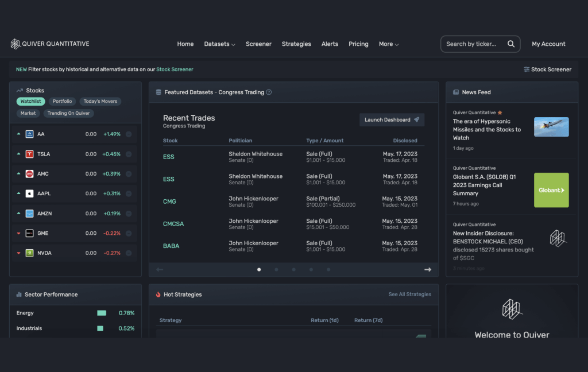Follow the Stock Screener link in the banner
The height and width of the screenshot is (372, 588).
(175, 69)
